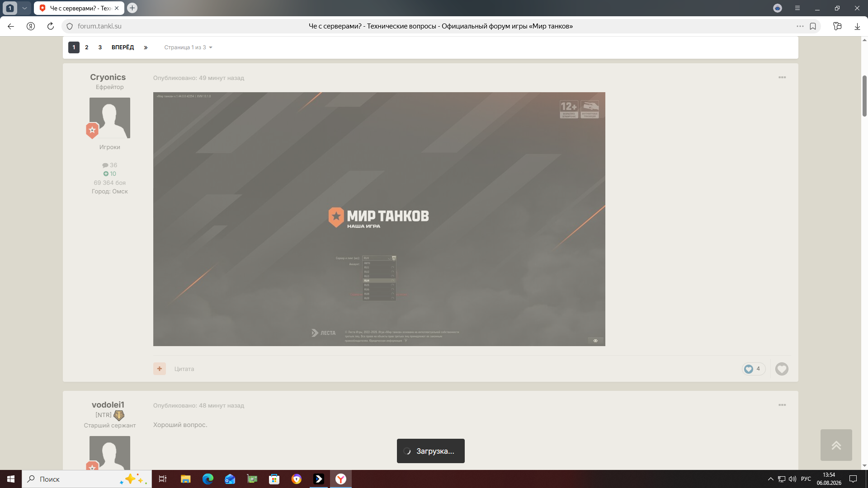Go back to the previous page

[11, 26]
